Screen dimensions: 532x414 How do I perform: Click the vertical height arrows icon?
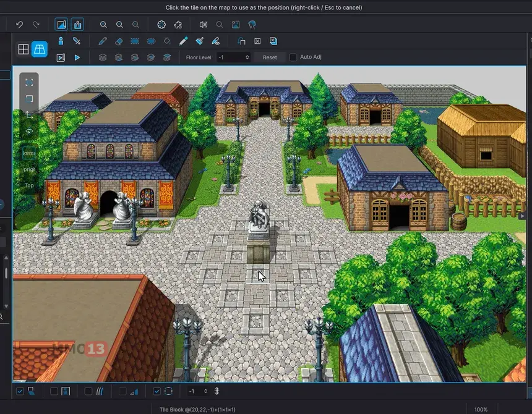pos(217,391)
